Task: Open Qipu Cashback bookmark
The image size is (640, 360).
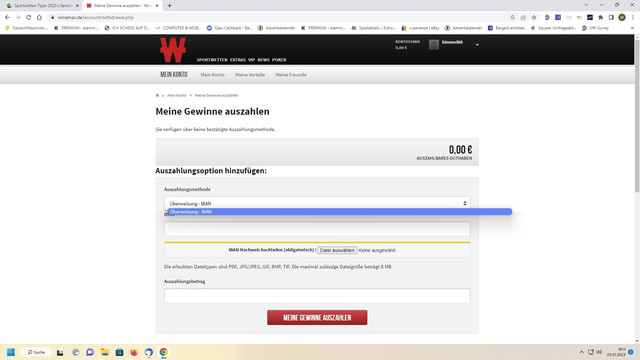Action: click(229, 28)
